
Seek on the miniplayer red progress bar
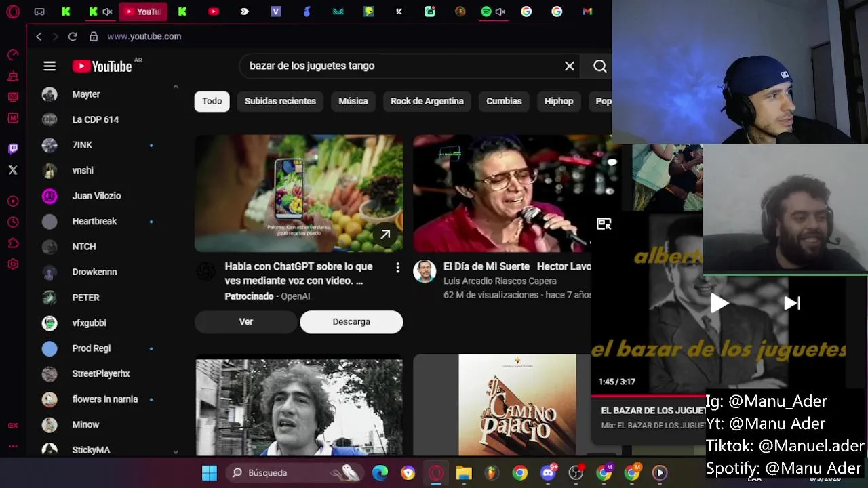(648, 395)
